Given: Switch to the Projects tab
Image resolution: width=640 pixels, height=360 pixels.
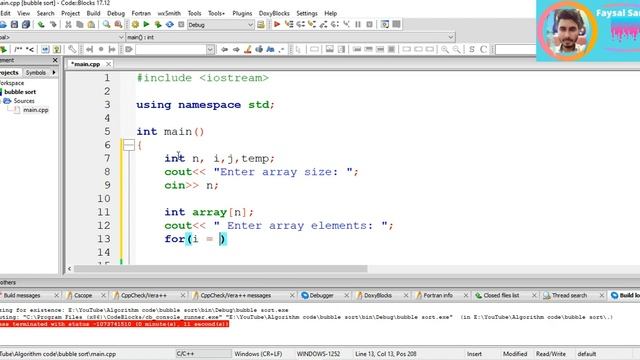Looking at the screenshot, I should pyautogui.click(x=9, y=72).
